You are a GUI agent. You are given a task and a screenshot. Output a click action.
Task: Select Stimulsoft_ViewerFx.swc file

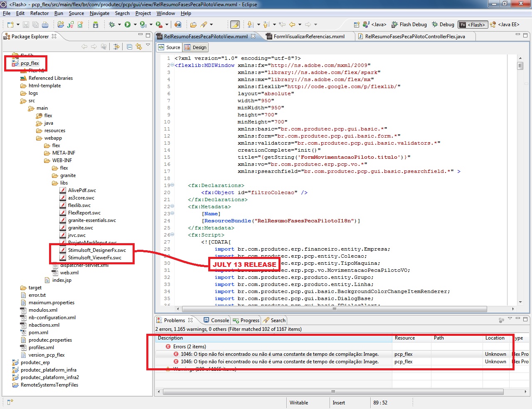95,258
